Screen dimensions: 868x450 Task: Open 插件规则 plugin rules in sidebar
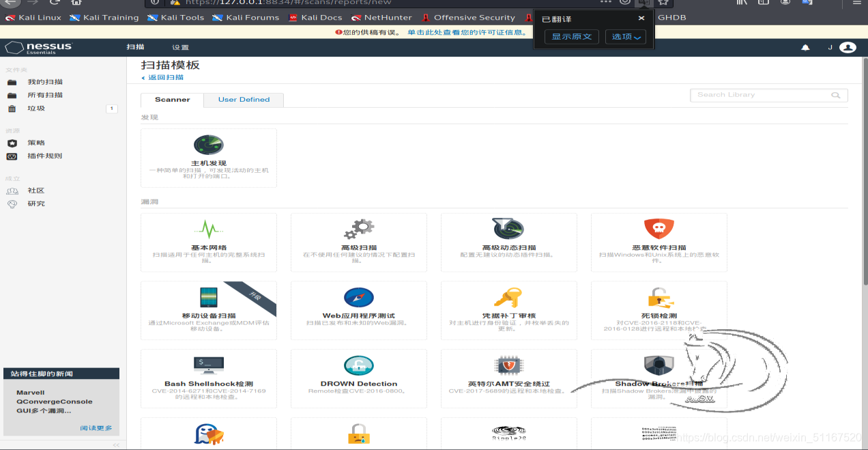(x=44, y=156)
